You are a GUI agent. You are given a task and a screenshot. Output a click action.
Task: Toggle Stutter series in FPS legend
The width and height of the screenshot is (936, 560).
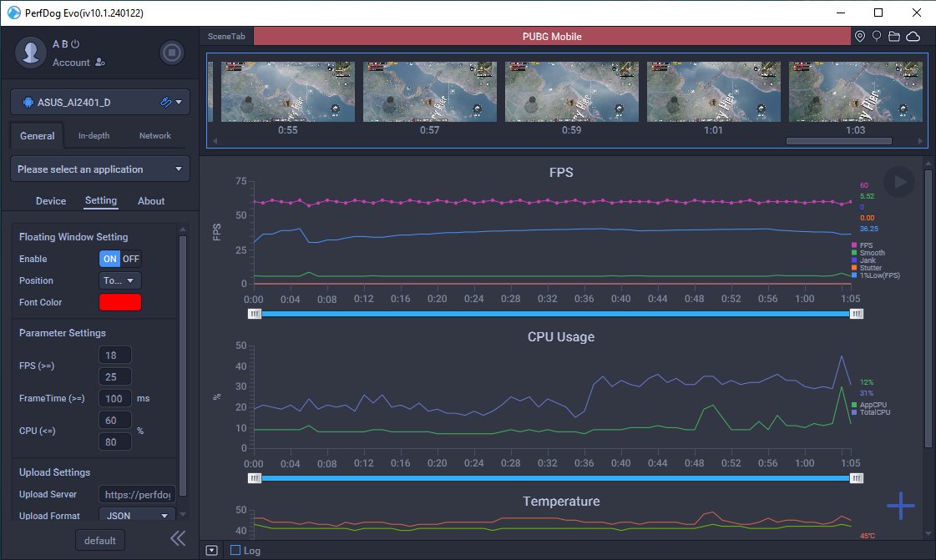[867, 268]
